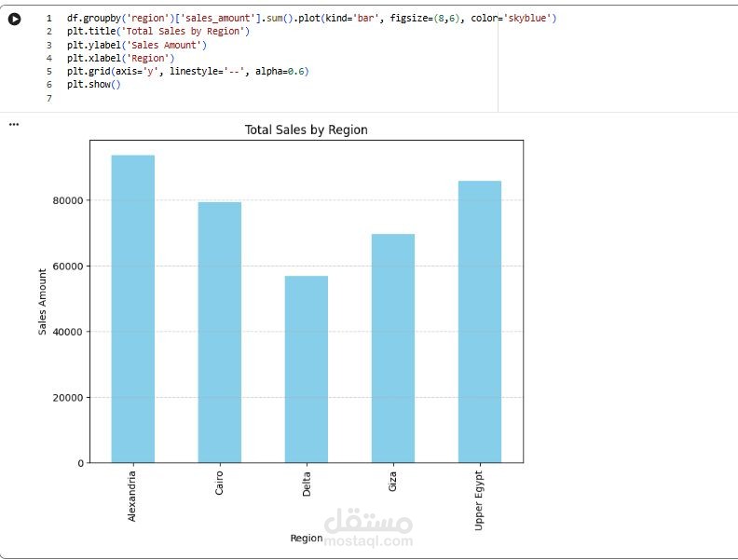Screen dimensions: 738x560
Task: Click the plt.xlabel code line
Action: point(120,58)
